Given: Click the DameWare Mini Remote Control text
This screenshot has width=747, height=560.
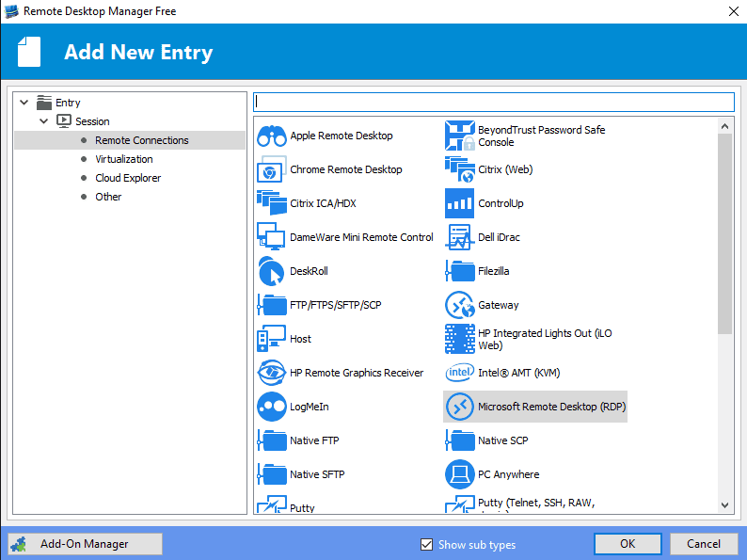Looking at the screenshot, I should coord(361,237).
